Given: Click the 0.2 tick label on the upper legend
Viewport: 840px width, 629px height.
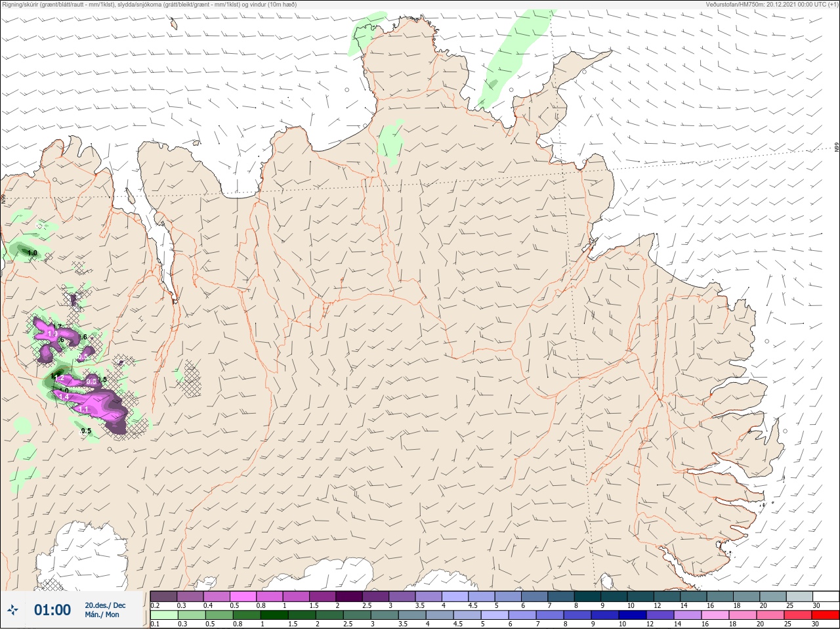Looking at the screenshot, I should click(x=155, y=605).
